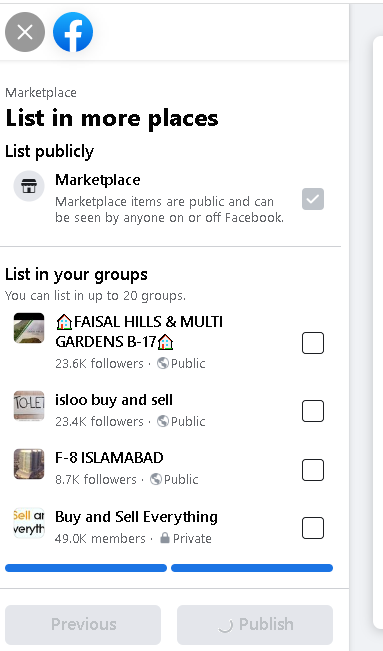Click globe icon under isloo buy and sell
The height and width of the screenshot is (651, 383).
tap(163, 421)
